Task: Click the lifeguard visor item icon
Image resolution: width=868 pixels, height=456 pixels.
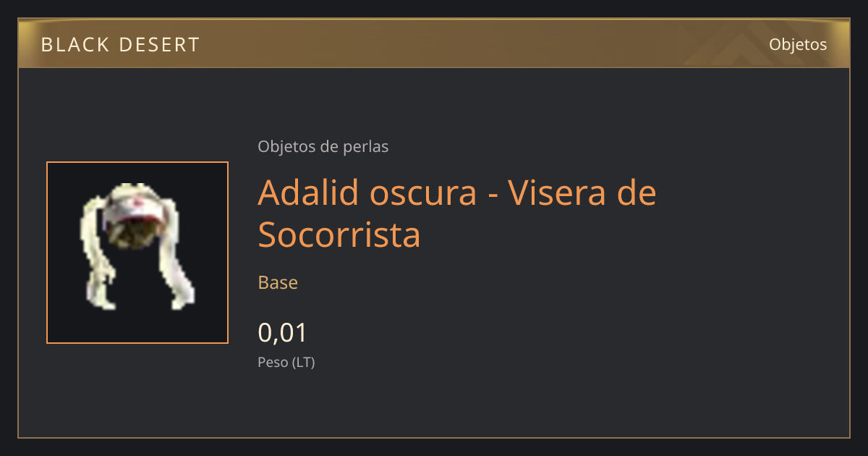Action: tap(137, 246)
